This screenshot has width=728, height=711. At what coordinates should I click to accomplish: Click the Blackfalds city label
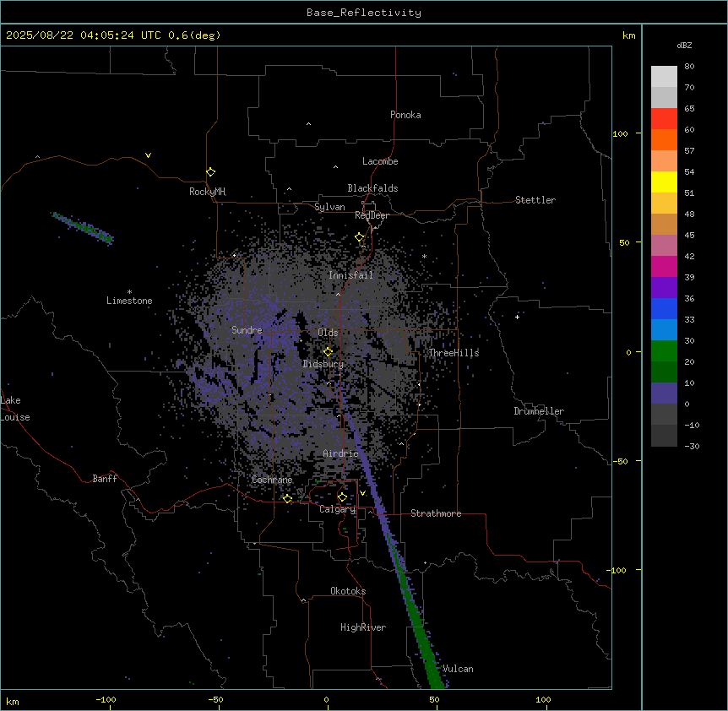pyautogui.click(x=372, y=188)
